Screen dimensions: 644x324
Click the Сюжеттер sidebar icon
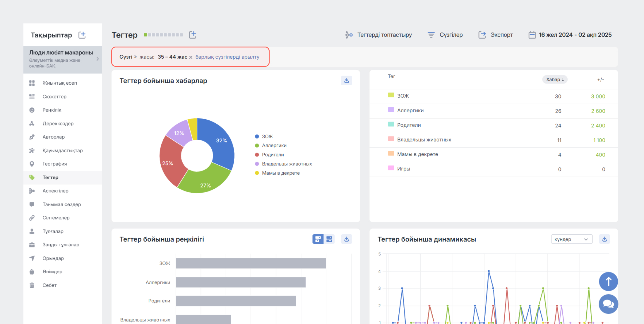coord(32,96)
